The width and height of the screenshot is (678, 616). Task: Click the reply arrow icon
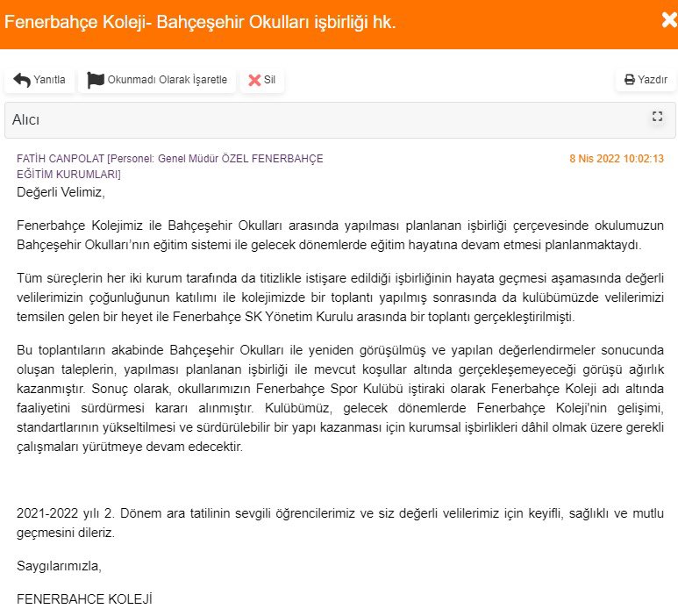click(22, 80)
